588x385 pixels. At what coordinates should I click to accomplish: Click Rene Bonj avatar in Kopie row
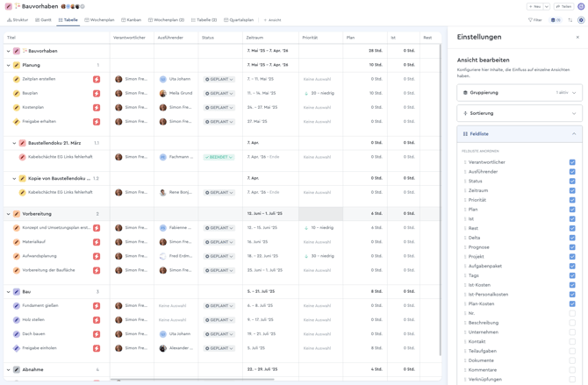(162, 193)
